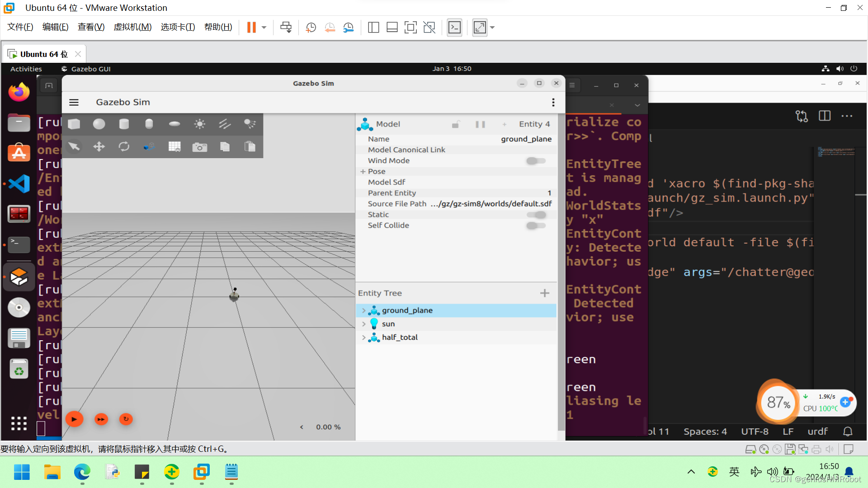Click the robot model in the 3D viewport
The image size is (868, 488).
pyautogui.click(x=234, y=295)
